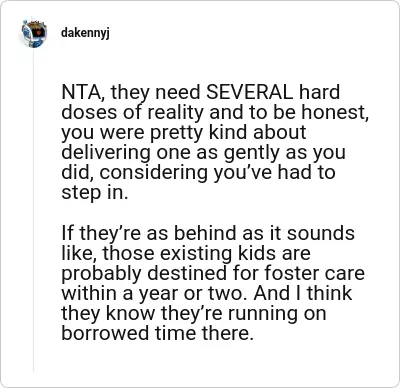Screen dimensions: 400x388
Task: Collapse the comment via vertical thread line
Action: click(33, 210)
